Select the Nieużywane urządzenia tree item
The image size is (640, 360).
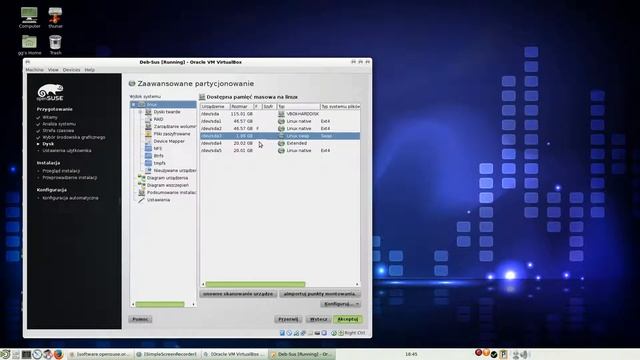coord(175,171)
